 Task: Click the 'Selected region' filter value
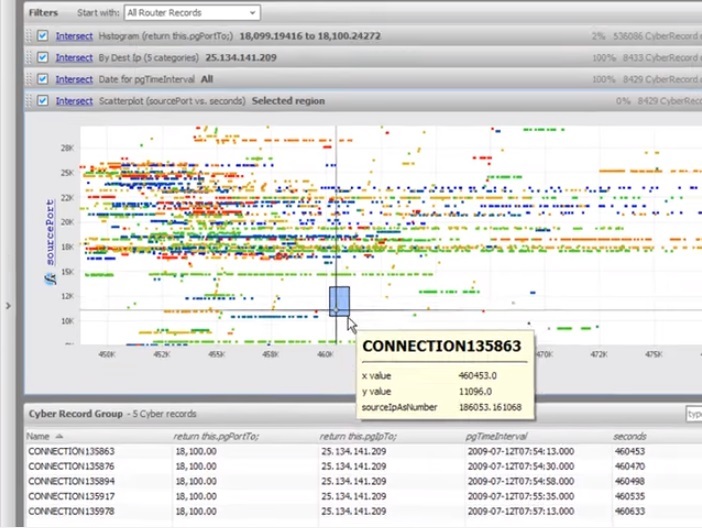[288, 101]
